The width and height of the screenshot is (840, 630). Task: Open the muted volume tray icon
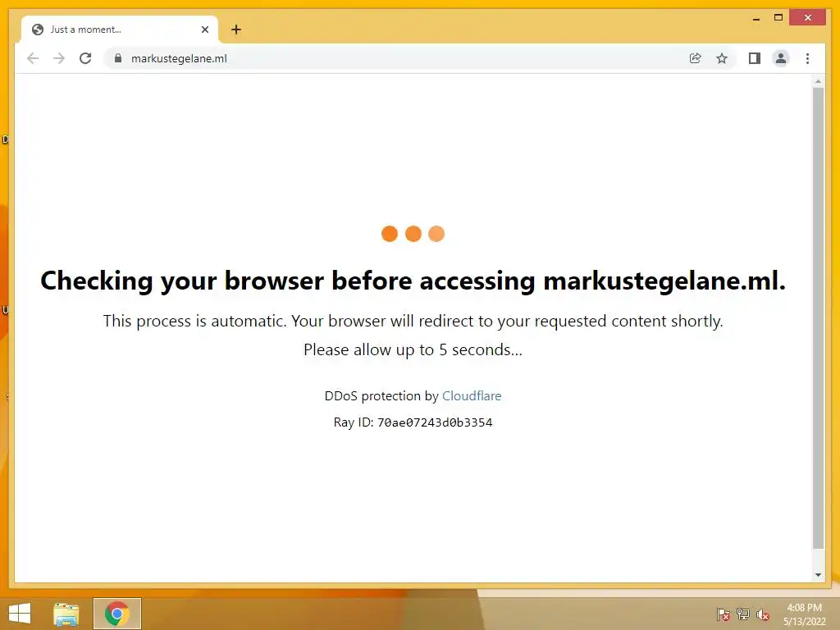(x=763, y=614)
